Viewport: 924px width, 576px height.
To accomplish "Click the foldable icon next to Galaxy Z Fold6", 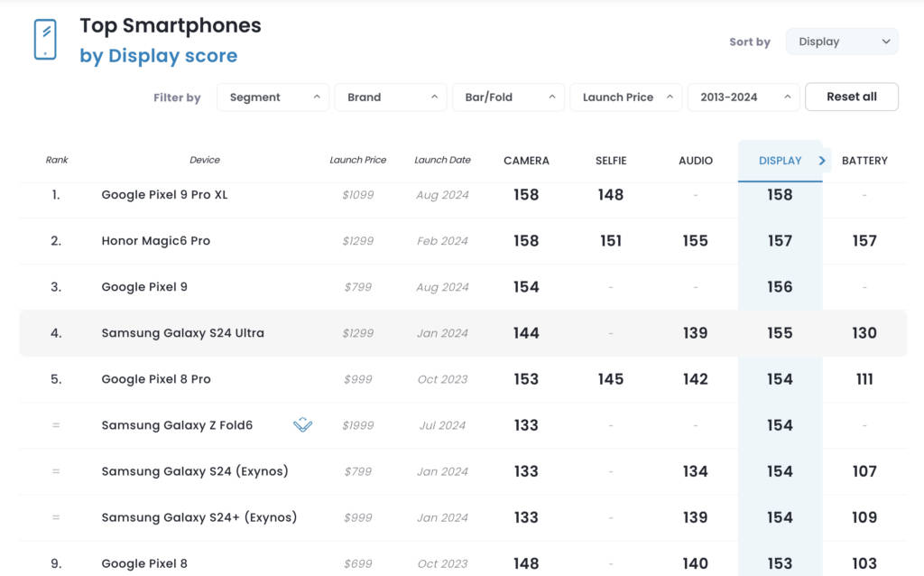I will point(303,424).
